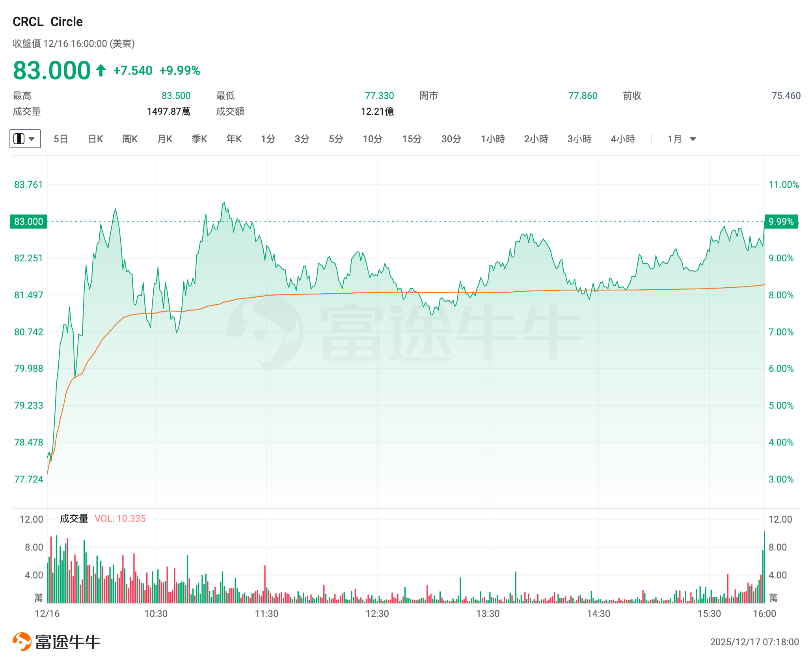This screenshot has height=663, width=812.
Task: Click the green price up arrow icon
Action: [x=101, y=71]
